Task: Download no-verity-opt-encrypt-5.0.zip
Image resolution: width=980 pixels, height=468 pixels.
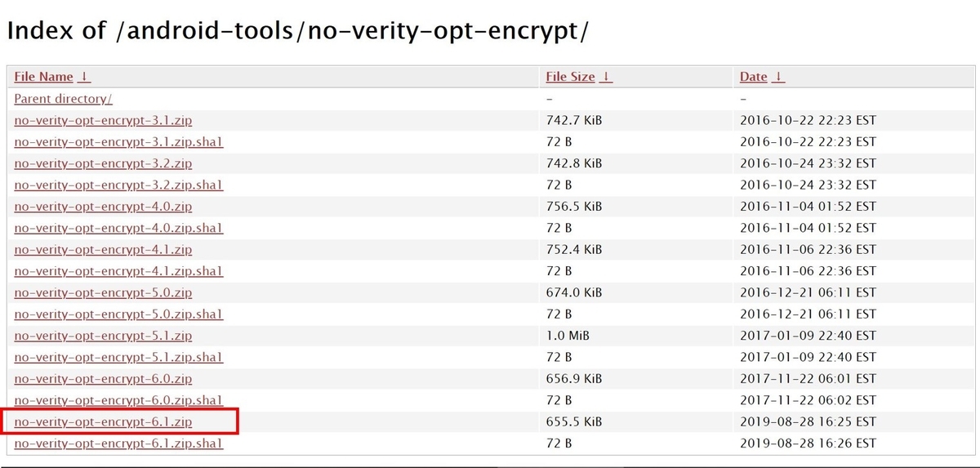Action: tap(103, 292)
